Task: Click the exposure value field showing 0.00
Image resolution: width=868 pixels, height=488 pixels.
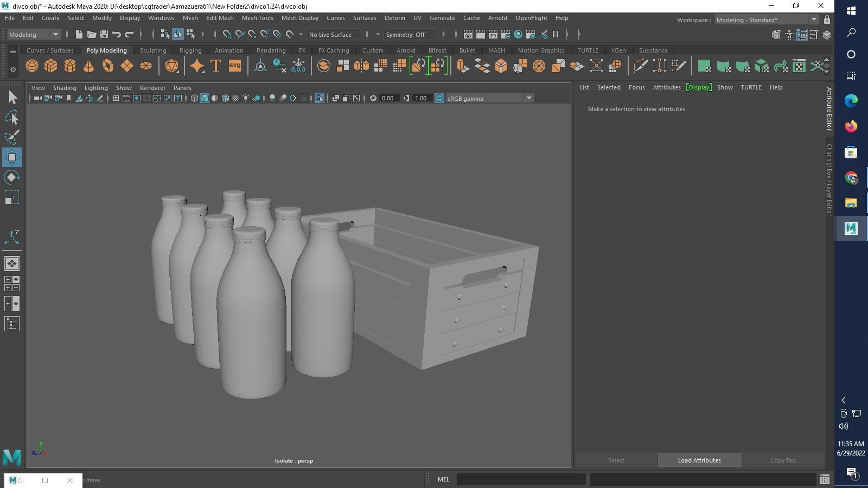Action: (x=388, y=98)
